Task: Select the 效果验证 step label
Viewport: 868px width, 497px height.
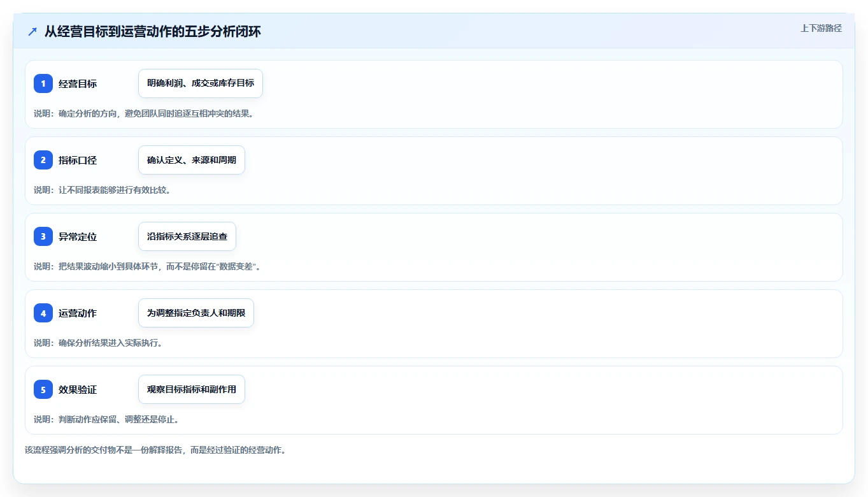Action: coord(78,389)
